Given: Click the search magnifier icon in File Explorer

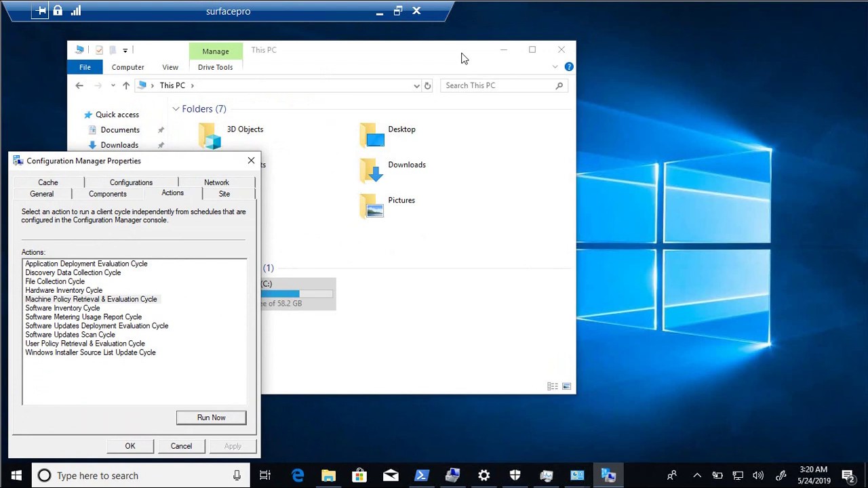Looking at the screenshot, I should click(x=559, y=85).
